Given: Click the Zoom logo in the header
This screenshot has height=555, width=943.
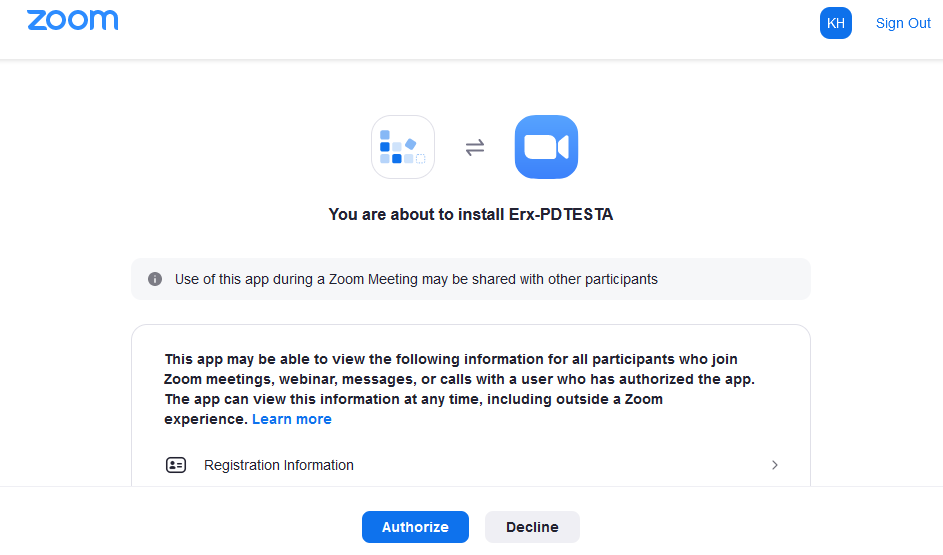Looking at the screenshot, I should (x=72, y=21).
